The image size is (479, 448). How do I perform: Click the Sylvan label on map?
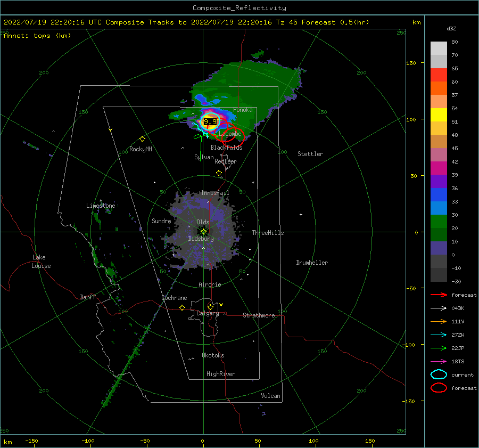[x=204, y=157]
